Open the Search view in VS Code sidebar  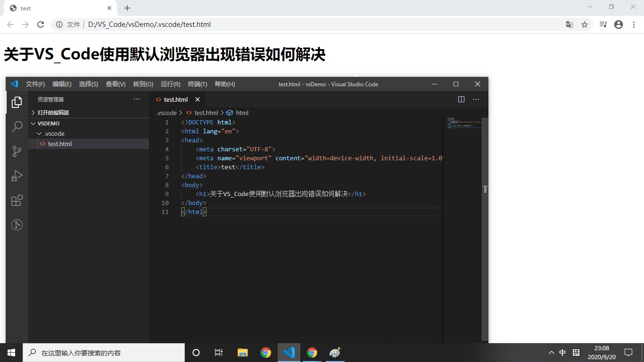17,126
